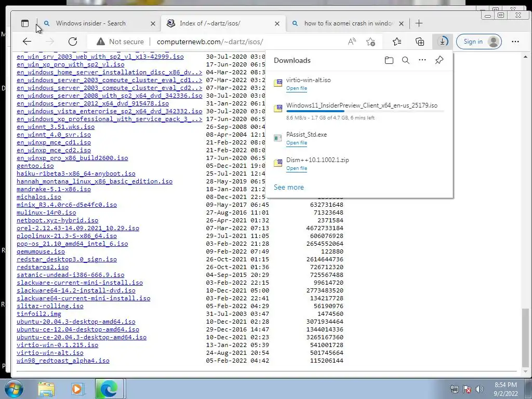Click the scroll up arrow of page scrollbar

click(x=525, y=57)
